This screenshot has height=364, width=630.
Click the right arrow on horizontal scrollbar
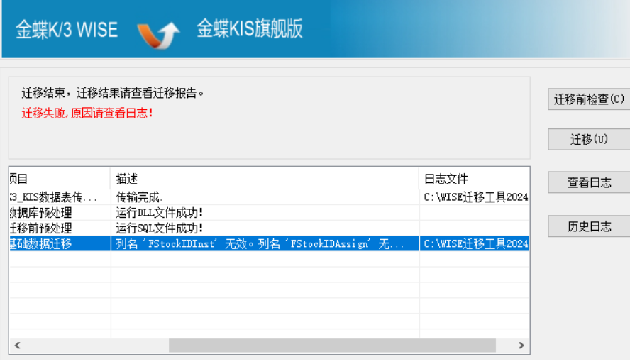(x=521, y=345)
